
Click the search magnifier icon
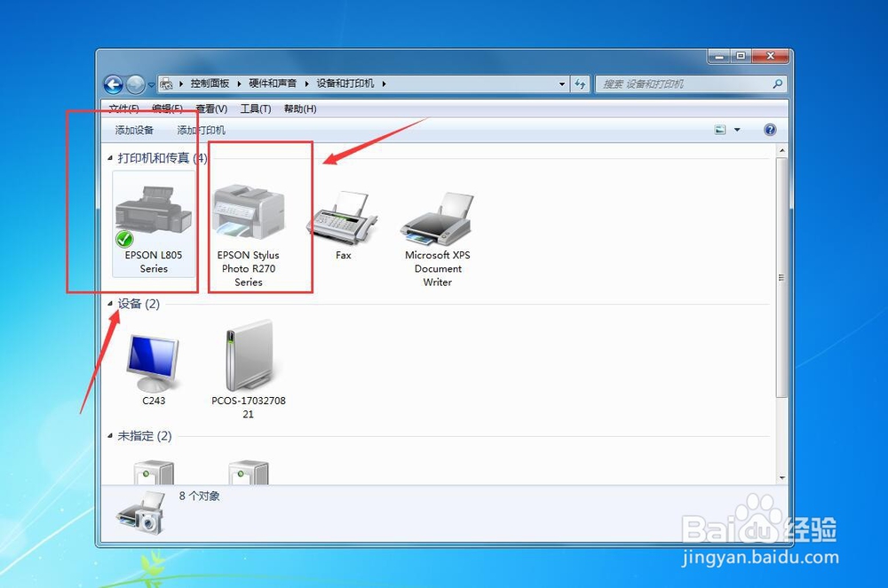[778, 83]
